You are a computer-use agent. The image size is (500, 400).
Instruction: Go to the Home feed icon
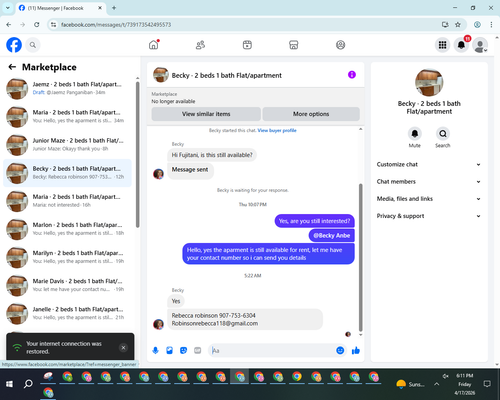point(154,45)
